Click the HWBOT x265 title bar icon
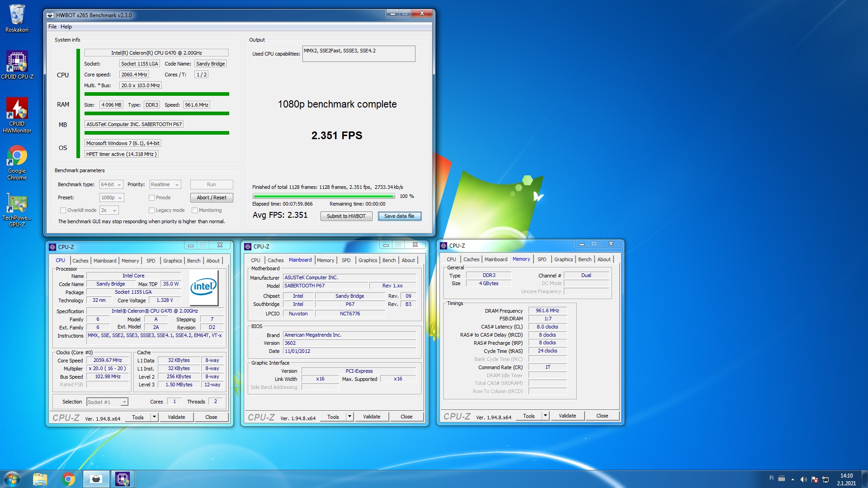Image resolution: width=868 pixels, height=488 pixels. tap(50, 15)
